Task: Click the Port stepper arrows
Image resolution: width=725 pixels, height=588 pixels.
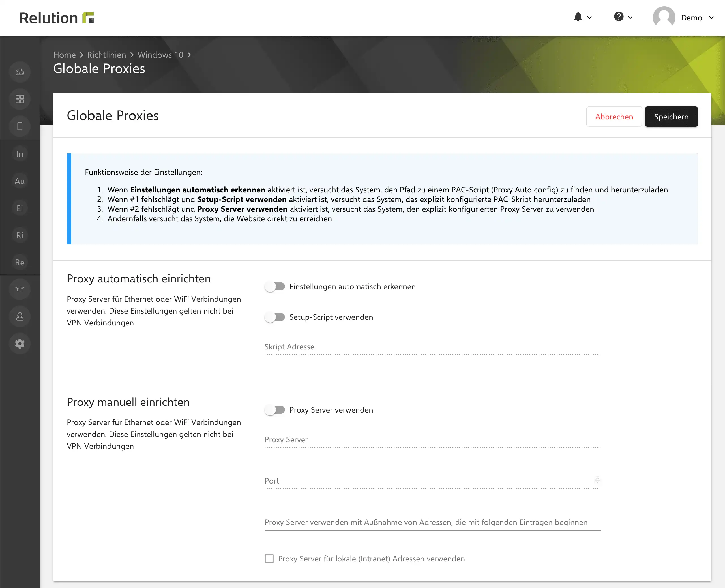Action: [x=597, y=480]
